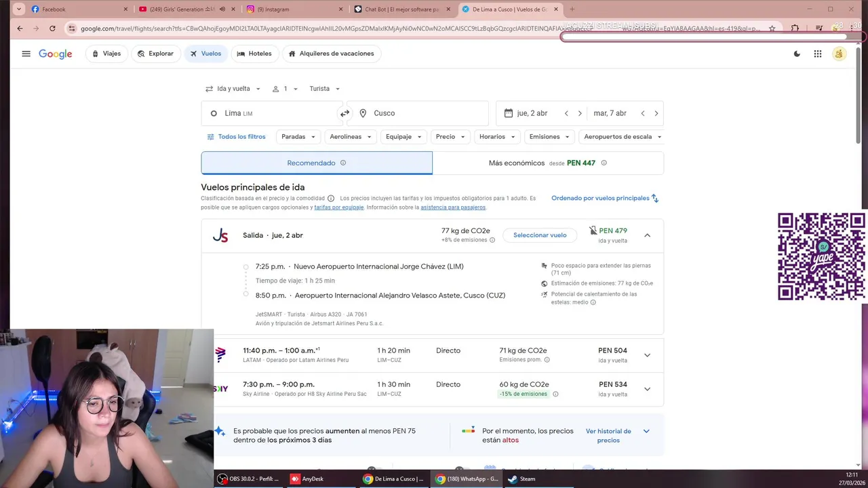This screenshot has width=868, height=488.
Task: Open the Google apps grid
Action: tap(818, 54)
